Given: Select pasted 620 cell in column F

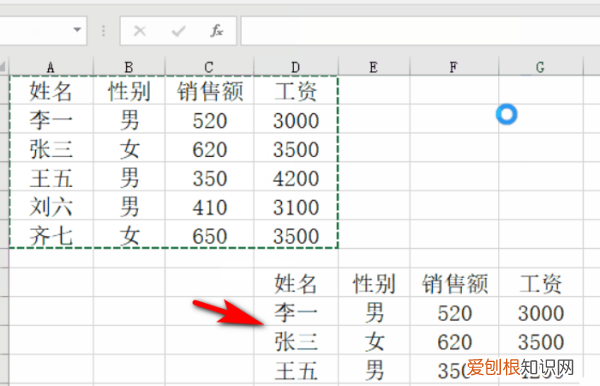Looking at the screenshot, I should click(x=454, y=340).
